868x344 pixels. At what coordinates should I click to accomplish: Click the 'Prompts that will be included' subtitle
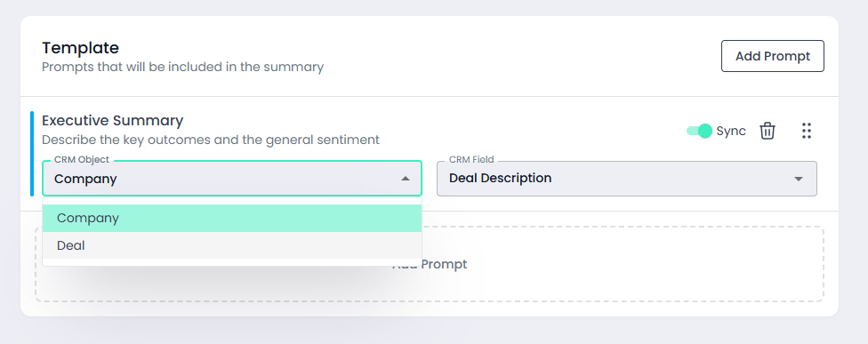click(182, 67)
